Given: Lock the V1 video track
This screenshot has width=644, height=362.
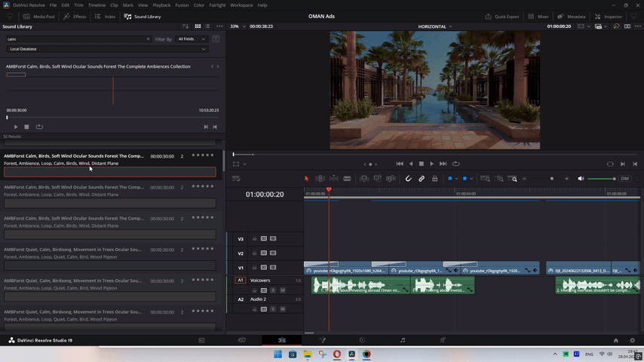Looking at the screenshot, I should tap(254, 268).
